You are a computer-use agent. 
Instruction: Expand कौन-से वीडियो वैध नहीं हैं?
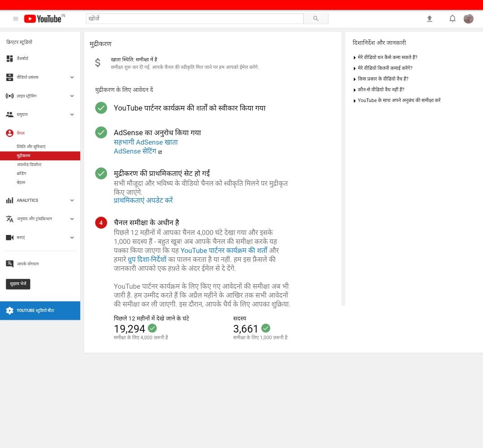[379, 90]
